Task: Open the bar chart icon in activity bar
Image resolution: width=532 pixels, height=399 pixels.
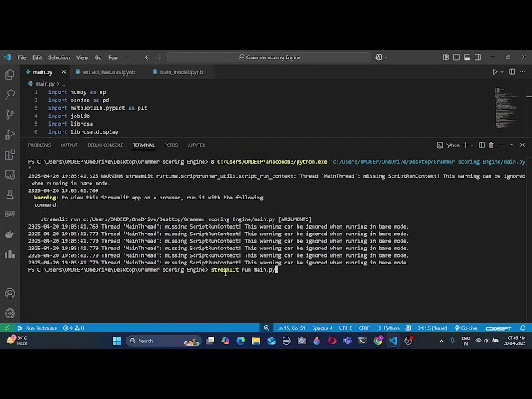Action: point(10,254)
